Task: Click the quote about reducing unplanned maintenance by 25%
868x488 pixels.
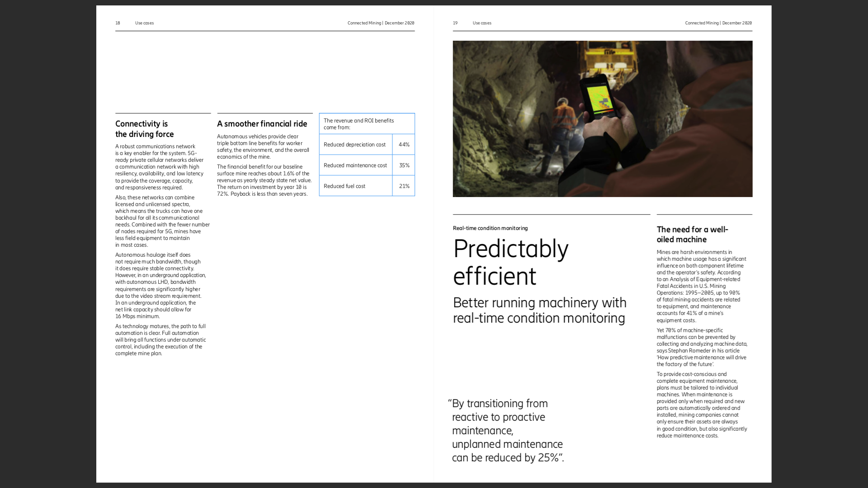Action: (x=506, y=431)
